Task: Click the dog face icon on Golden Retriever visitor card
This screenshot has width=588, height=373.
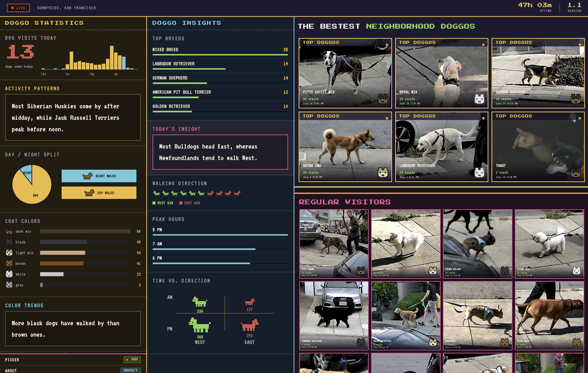Action: 433,342
